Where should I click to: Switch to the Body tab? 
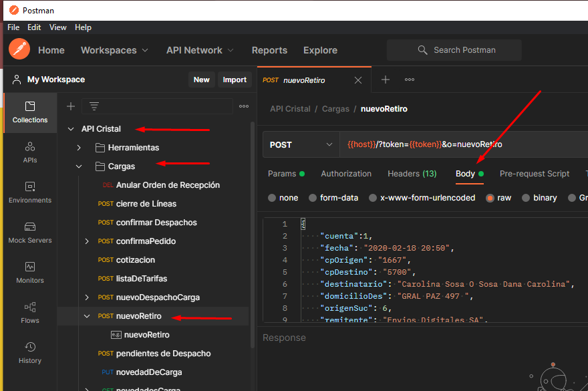coord(470,174)
